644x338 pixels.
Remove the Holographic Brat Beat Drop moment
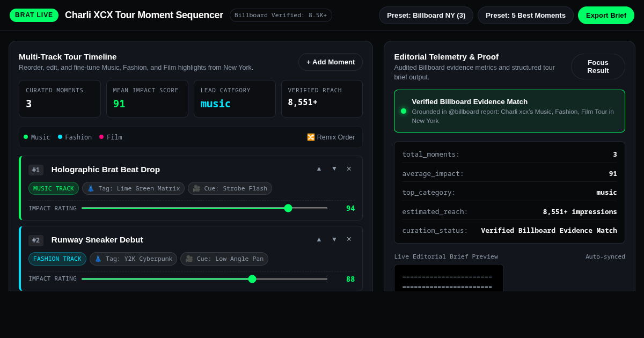(x=349, y=168)
